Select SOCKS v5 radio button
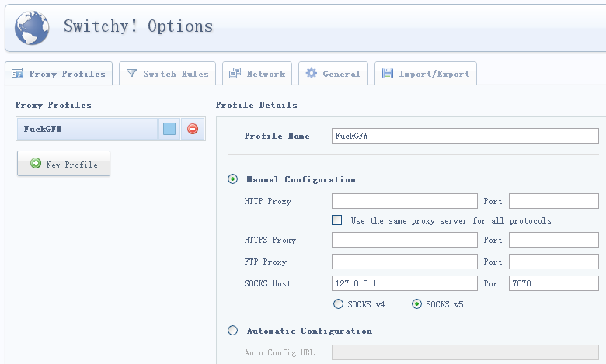Viewport: 606px width, 364px height. 416,304
